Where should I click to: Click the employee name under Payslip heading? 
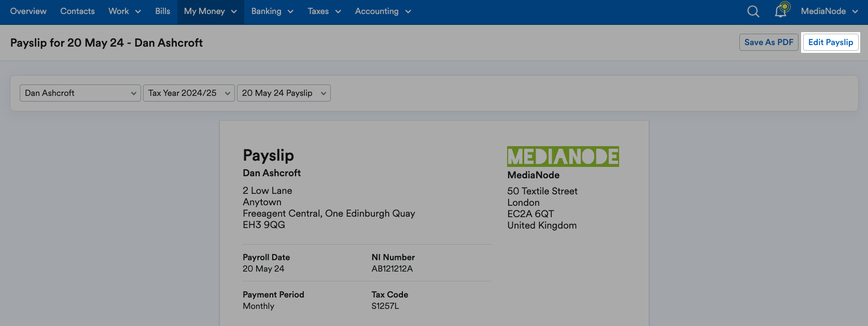(272, 173)
